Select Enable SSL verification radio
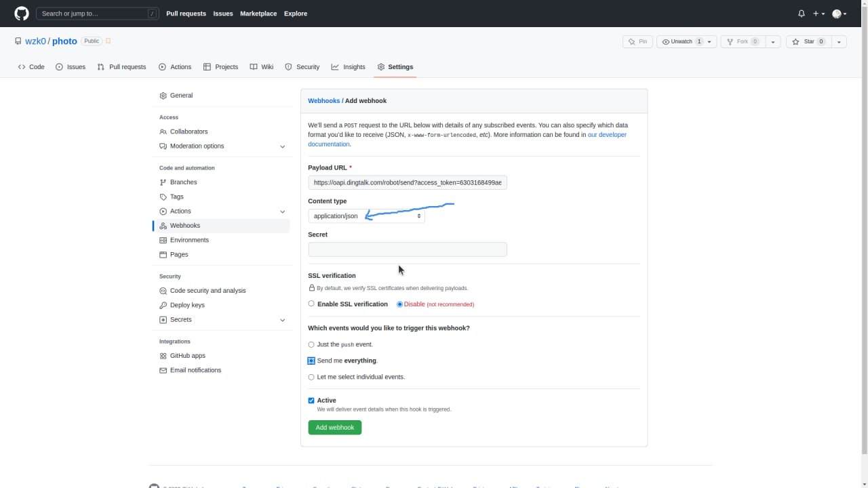This screenshot has height=488, width=868. click(311, 304)
